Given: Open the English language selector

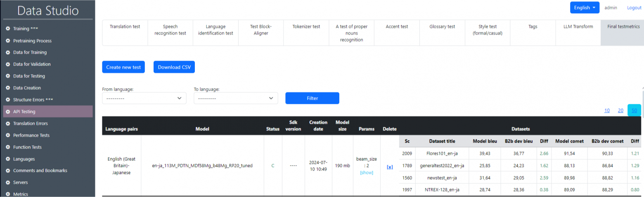Looking at the screenshot, I should coord(584,8).
